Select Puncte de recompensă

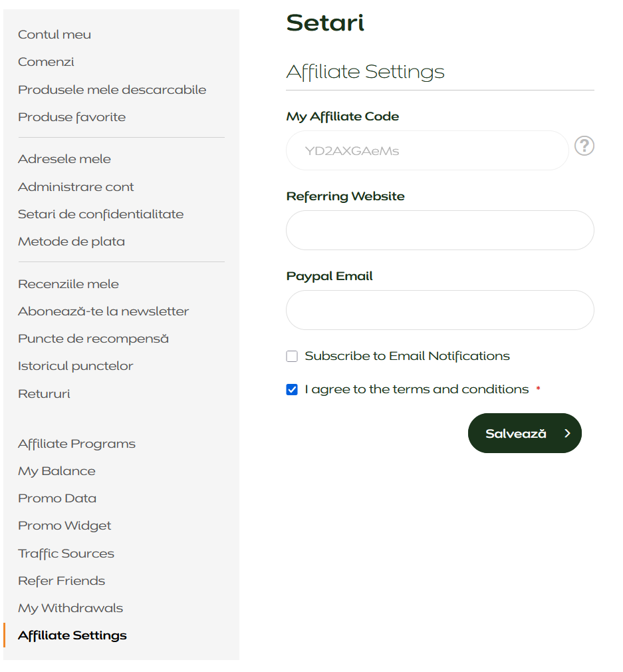coord(93,339)
